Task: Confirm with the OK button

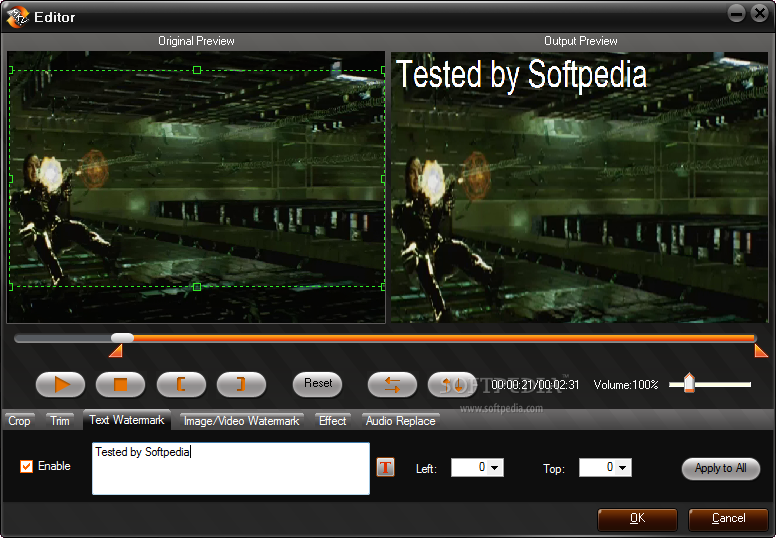Action: click(x=637, y=518)
